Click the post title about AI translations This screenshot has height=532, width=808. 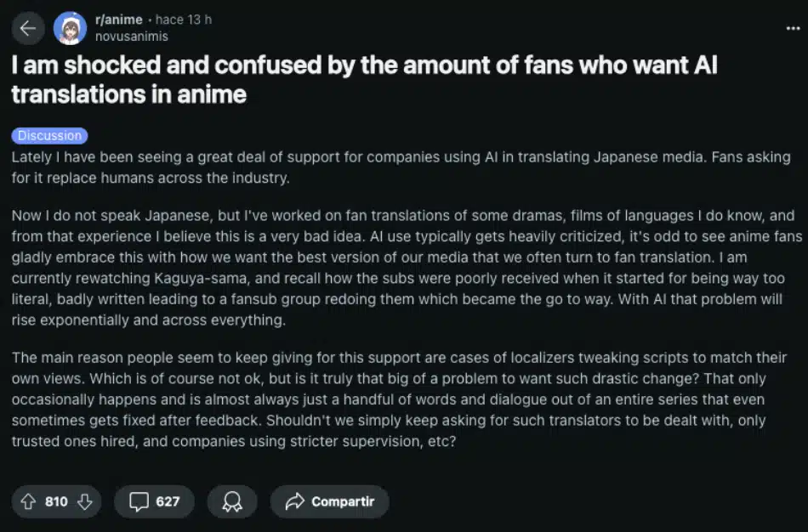point(364,79)
